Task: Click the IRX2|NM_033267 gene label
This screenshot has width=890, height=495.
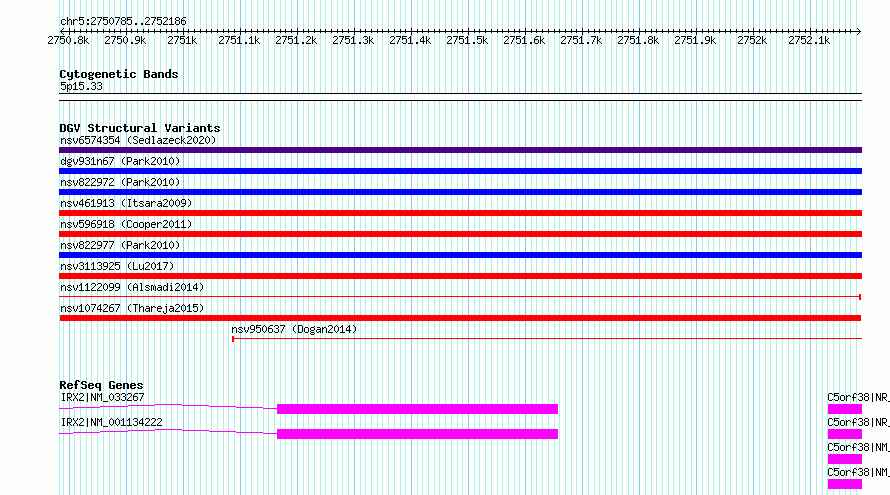Action: [102, 397]
